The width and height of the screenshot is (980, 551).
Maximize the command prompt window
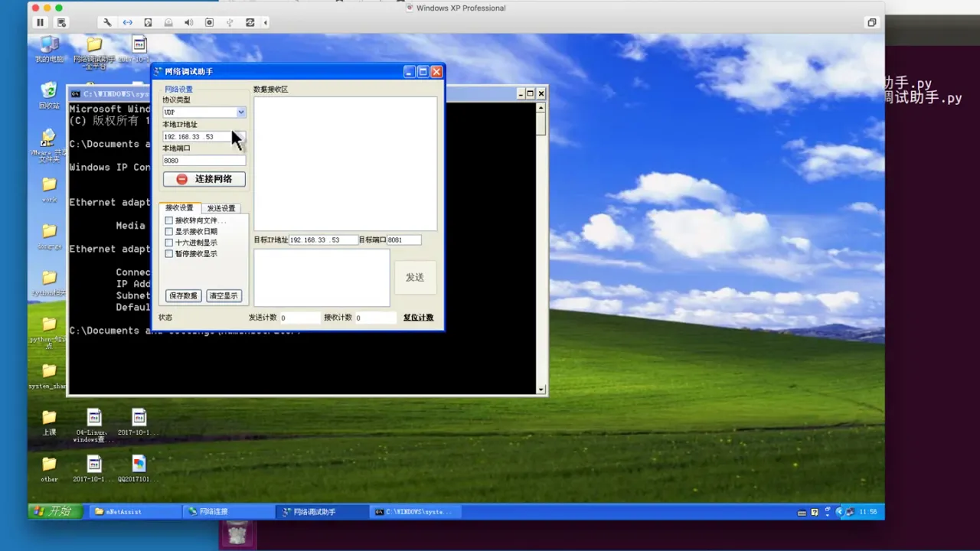pos(530,93)
